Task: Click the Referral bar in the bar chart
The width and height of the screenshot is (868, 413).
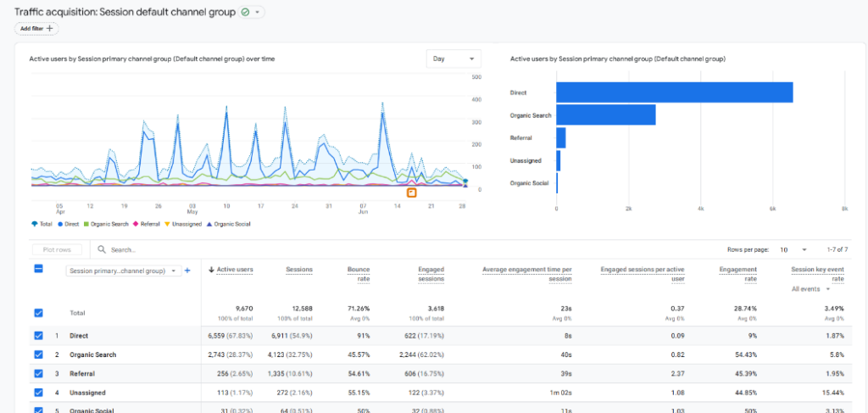Action: click(x=561, y=138)
